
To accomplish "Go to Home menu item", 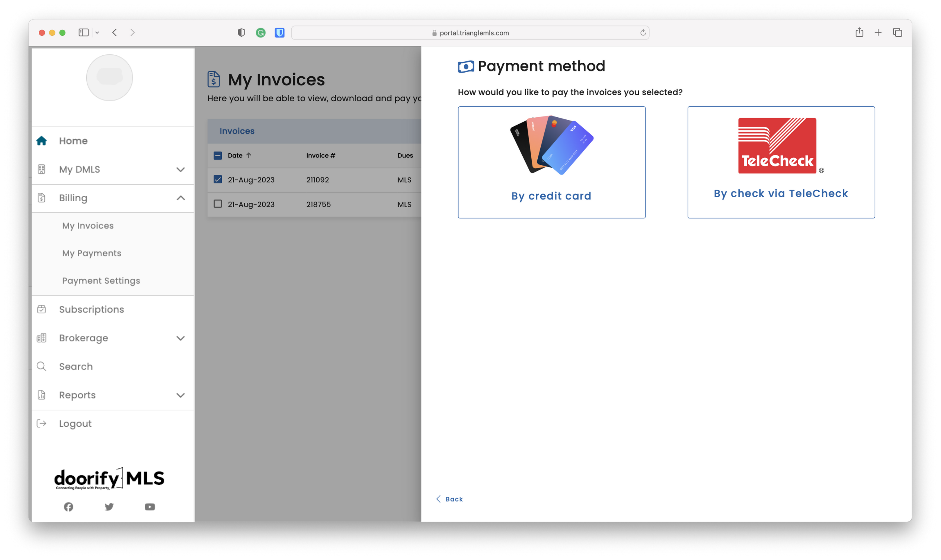I will click(73, 141).
